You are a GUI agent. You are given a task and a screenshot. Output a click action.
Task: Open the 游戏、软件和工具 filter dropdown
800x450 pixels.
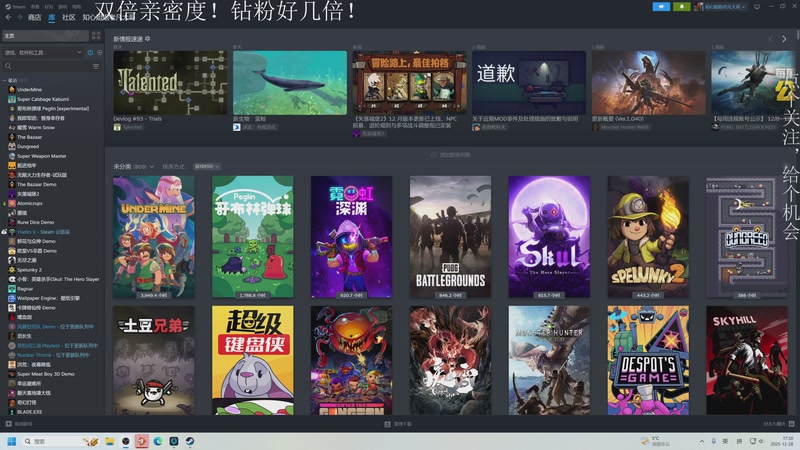(x=43, y=53)
